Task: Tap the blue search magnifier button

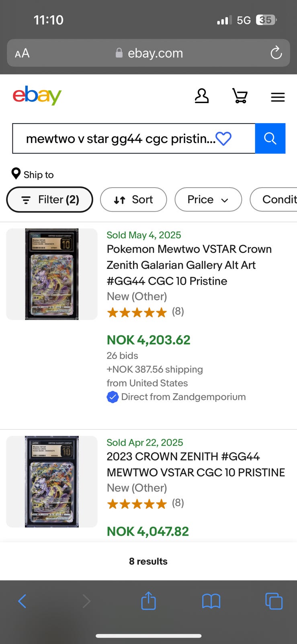Action: [x=270, y=138]
